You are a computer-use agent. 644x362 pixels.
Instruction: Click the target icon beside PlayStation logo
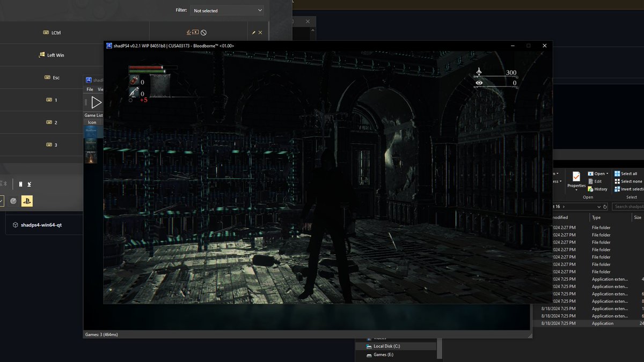13,201
